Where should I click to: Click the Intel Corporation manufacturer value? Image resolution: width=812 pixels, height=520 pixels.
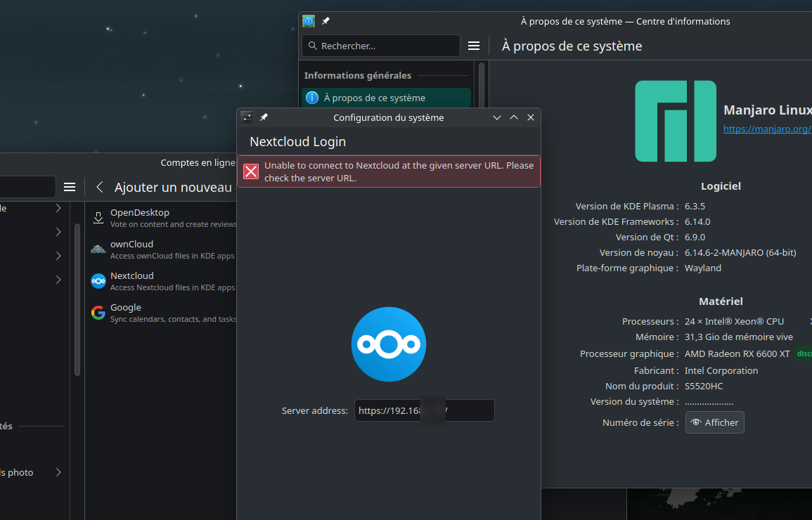point(721,370)
